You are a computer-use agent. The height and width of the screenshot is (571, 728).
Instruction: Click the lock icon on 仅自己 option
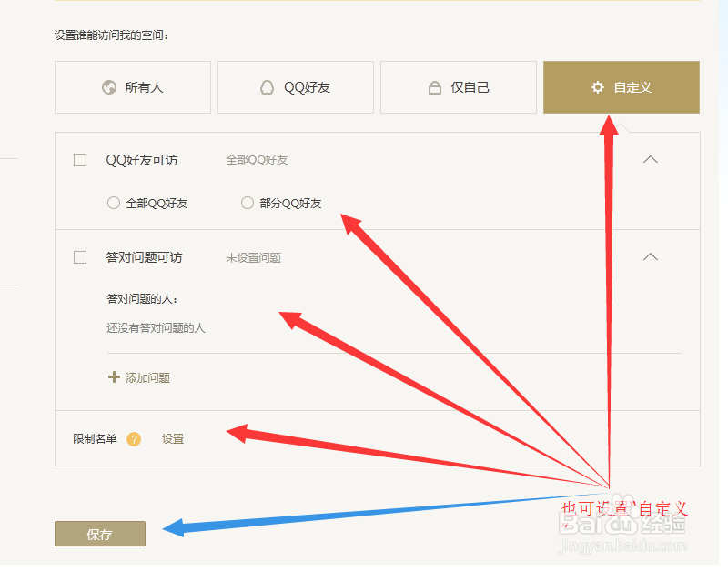pos(435,86)
